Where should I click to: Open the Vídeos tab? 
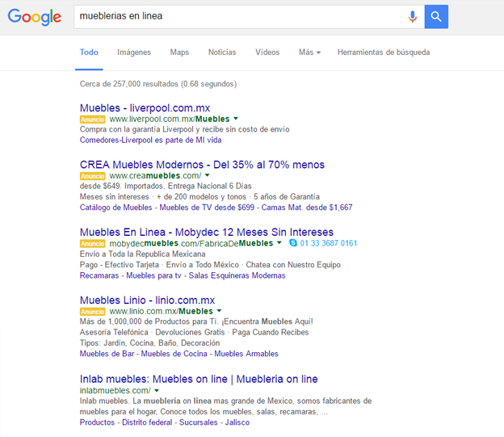click(x=267, y=52)
